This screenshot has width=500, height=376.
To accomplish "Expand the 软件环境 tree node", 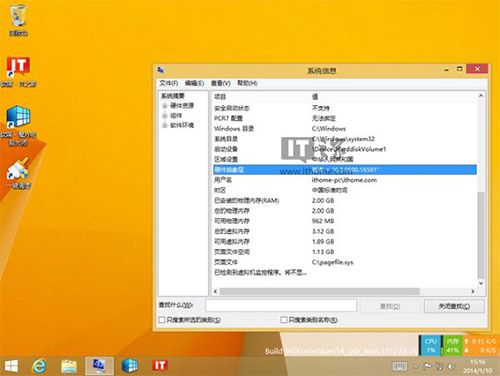I will pyautogui.click(x=165, y=125).
